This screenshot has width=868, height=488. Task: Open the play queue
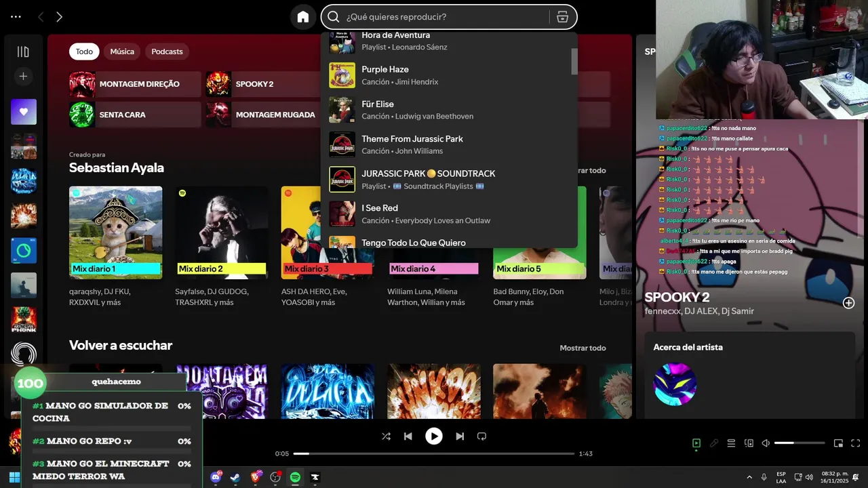click(x=731, y=443)
